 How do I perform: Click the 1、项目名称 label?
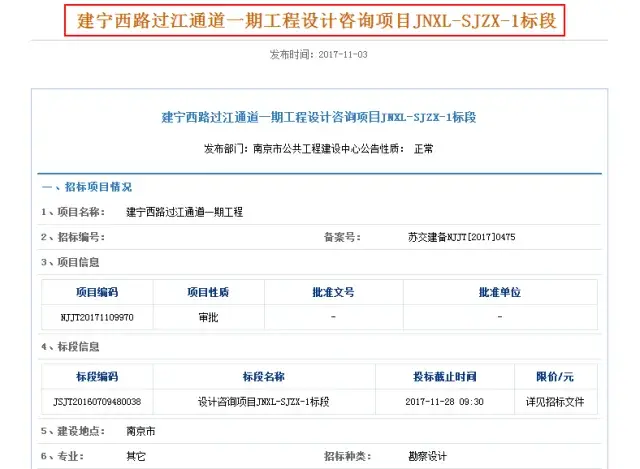point(73,212)
